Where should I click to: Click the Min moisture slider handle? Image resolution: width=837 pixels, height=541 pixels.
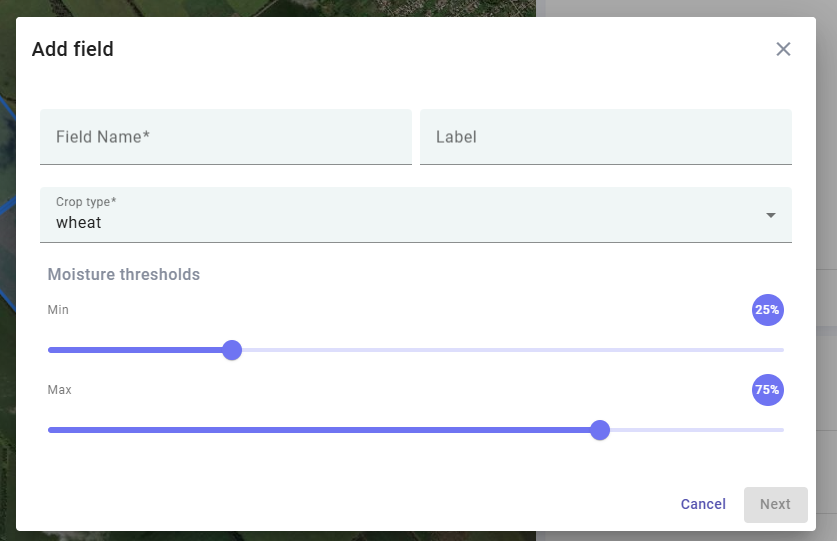pos(232,350)
